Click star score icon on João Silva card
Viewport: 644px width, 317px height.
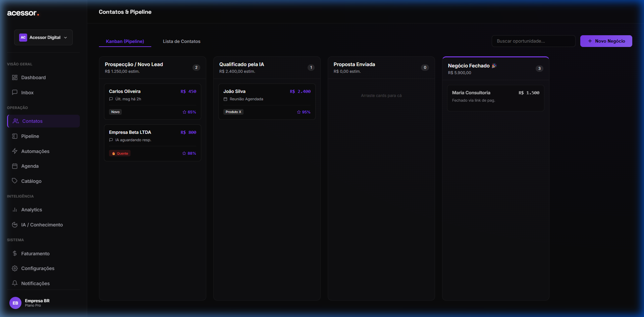point(299,112)
